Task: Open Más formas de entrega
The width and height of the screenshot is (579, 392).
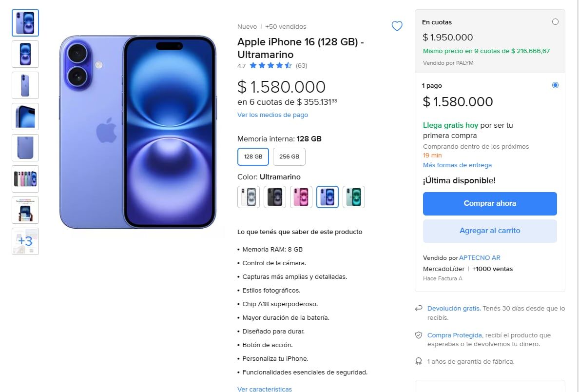Action: point(457,165)
